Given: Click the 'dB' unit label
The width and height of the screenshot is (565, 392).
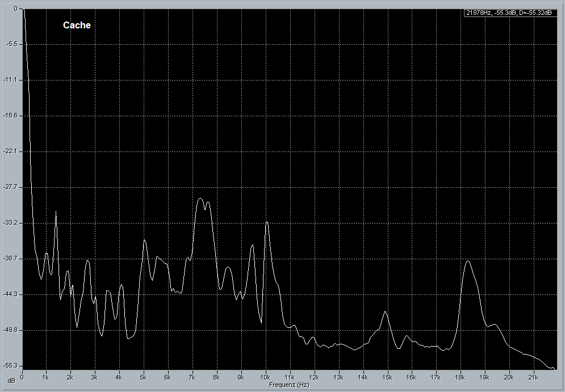Looking at the screenshot, I should click(11, 381).
